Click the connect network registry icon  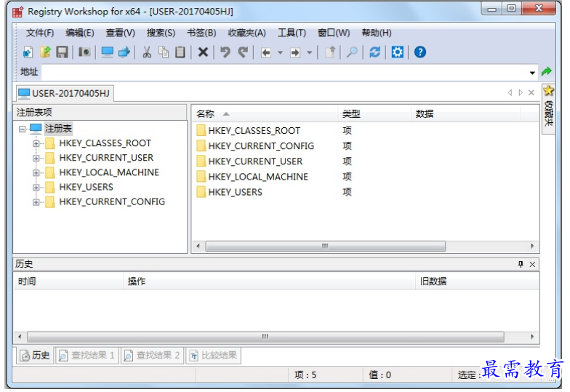(x=124, y=52)
